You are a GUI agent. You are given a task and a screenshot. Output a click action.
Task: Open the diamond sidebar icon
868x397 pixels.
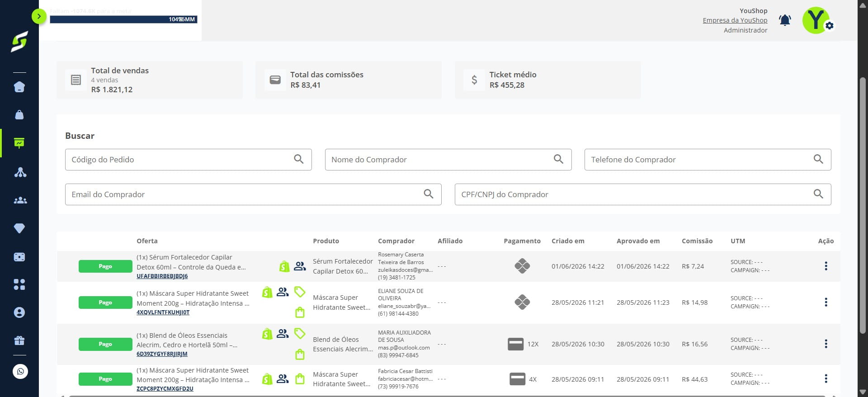(19, 228)
